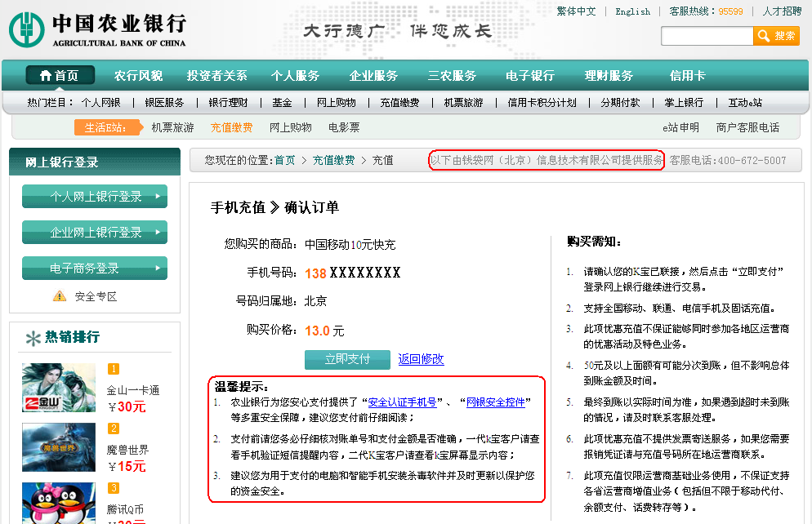The width and height of the screenshot is (812, 524).
Task: Open the 安全认证手机号 link
Action: click(402, 402)
